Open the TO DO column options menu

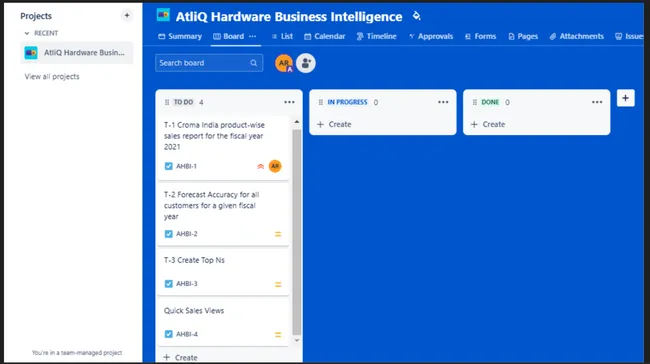click(289, 102)
